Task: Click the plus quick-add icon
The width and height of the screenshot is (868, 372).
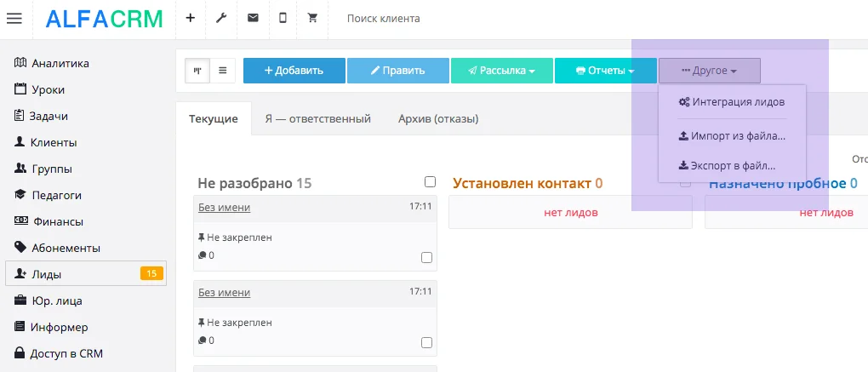Action: coord(191,18)
